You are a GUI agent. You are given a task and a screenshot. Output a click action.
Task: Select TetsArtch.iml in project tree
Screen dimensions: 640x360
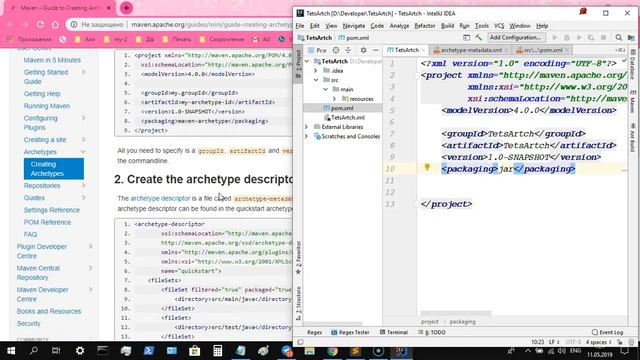tap(348, 118)
